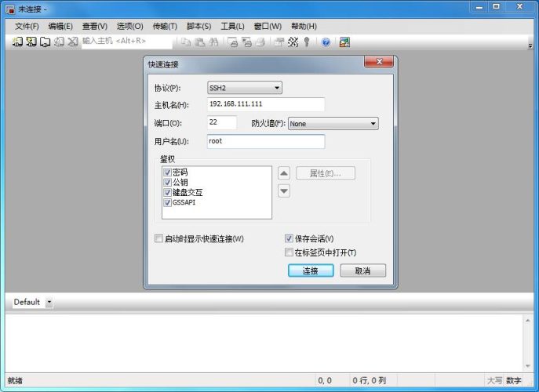Open the 文件(F) menu

tap(27, 26)
